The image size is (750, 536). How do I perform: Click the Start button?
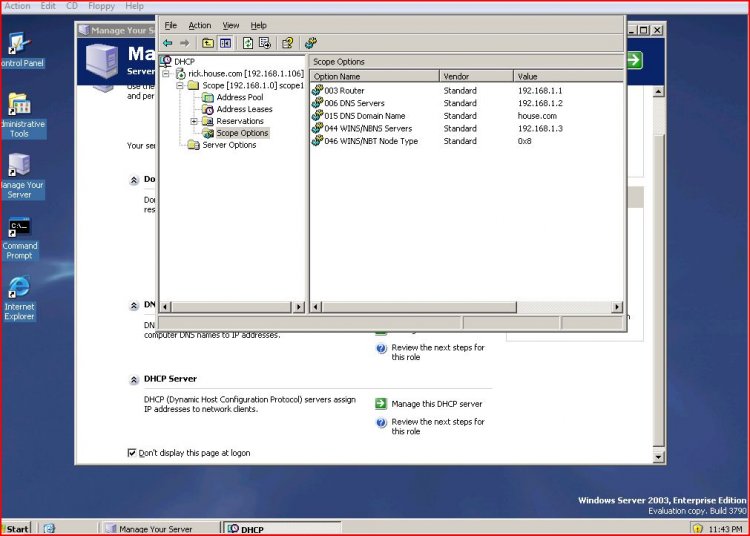pyautogui.click(x=16, y=528)
